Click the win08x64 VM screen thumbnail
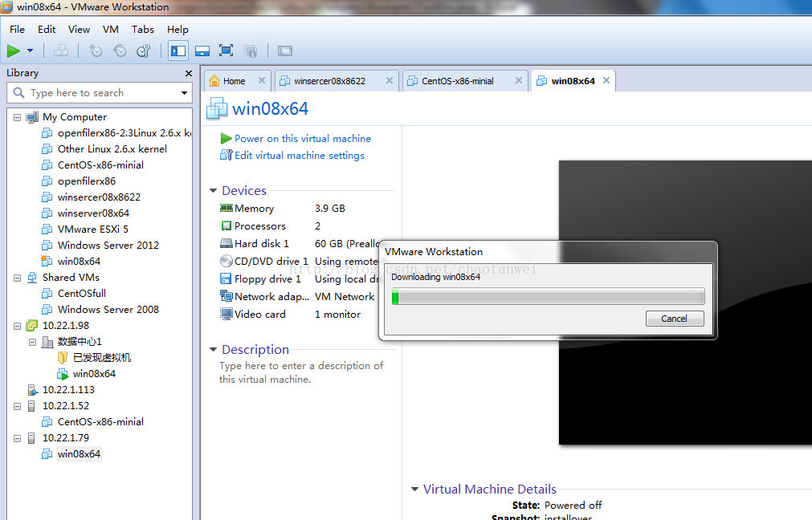This screenshot has width=812, height=520. pyautogui.click(x=685, y=303)
